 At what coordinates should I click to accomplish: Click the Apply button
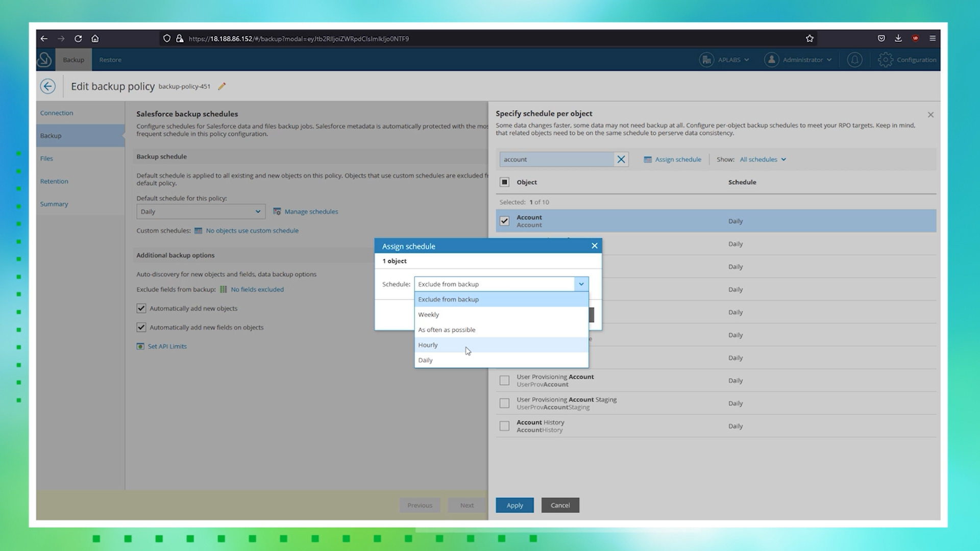[x=514, y=505]
